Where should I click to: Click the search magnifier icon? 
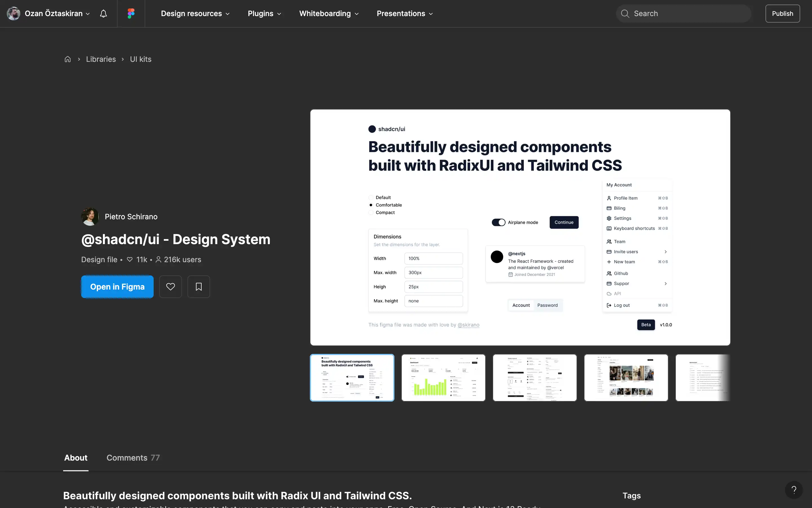pyautogui.click(x=625, y=14)
